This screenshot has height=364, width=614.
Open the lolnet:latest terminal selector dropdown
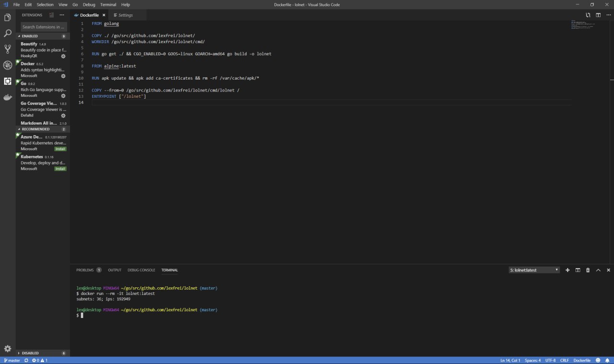pyautogui.click(x=534, y=270)
